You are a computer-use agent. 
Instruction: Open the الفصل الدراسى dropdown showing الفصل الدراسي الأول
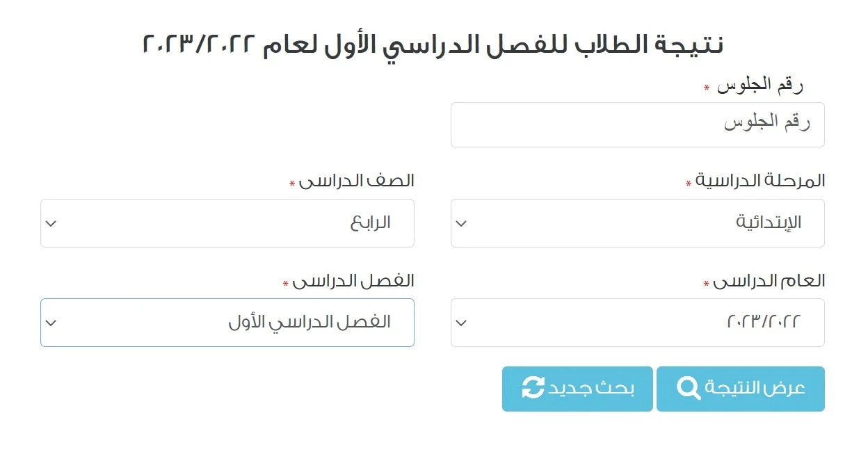pos(227,323)
